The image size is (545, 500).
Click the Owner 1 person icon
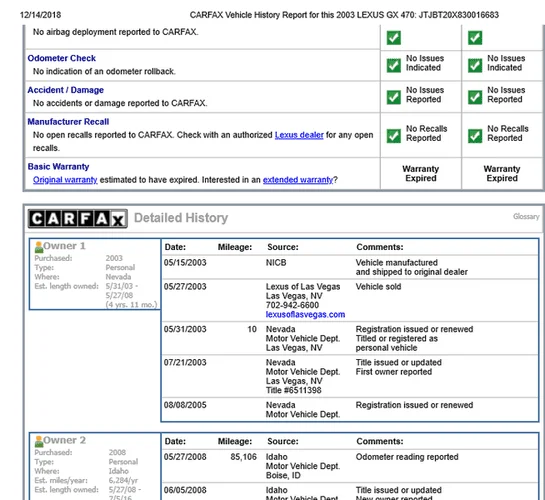[x=39, y=247]
